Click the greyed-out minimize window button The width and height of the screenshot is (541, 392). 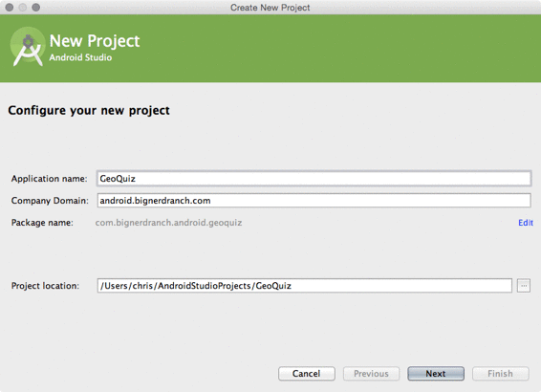click(22, 8)
